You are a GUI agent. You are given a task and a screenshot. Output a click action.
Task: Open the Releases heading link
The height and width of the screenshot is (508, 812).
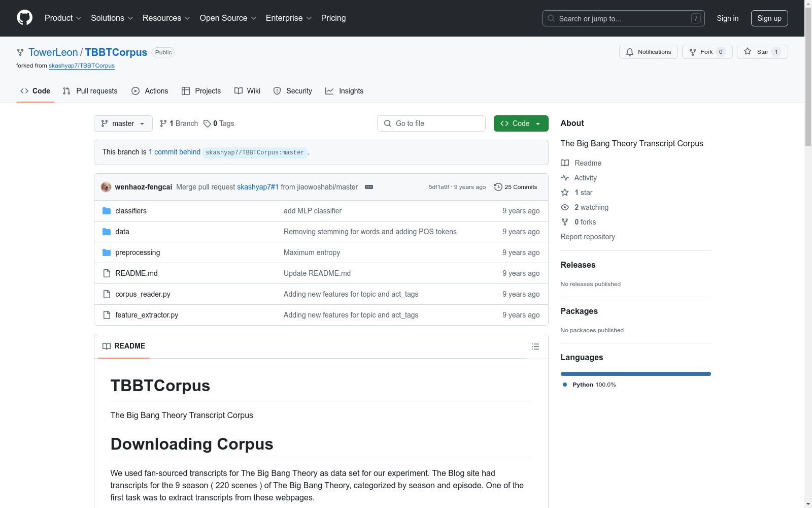click(x=578, y=265)
